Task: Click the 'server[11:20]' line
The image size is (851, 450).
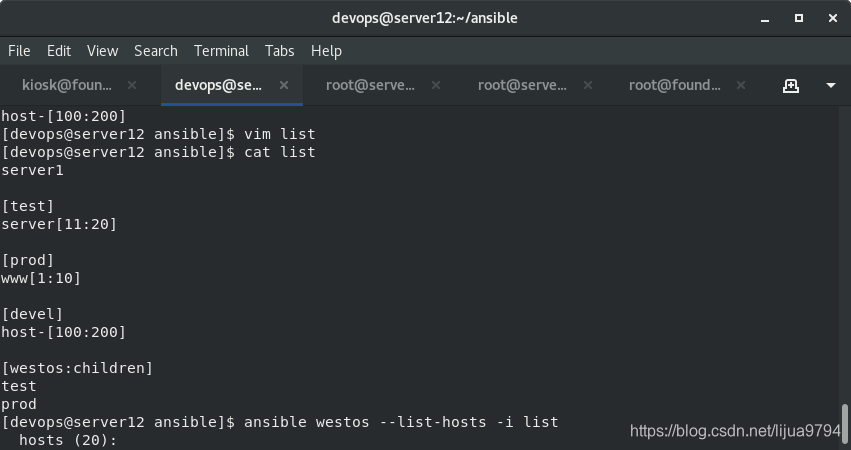Action: coord(59,224)
